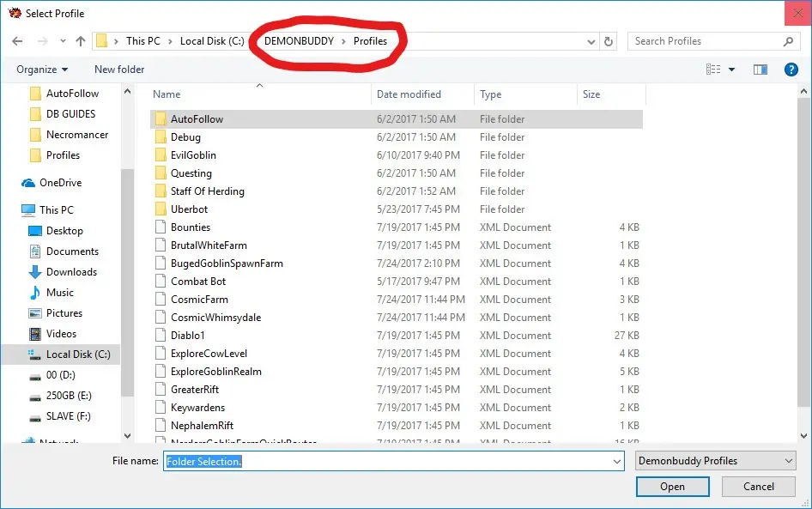The image size is (812, 509).
Task: Select the NephalemRift file
Action: click(397, 426)
